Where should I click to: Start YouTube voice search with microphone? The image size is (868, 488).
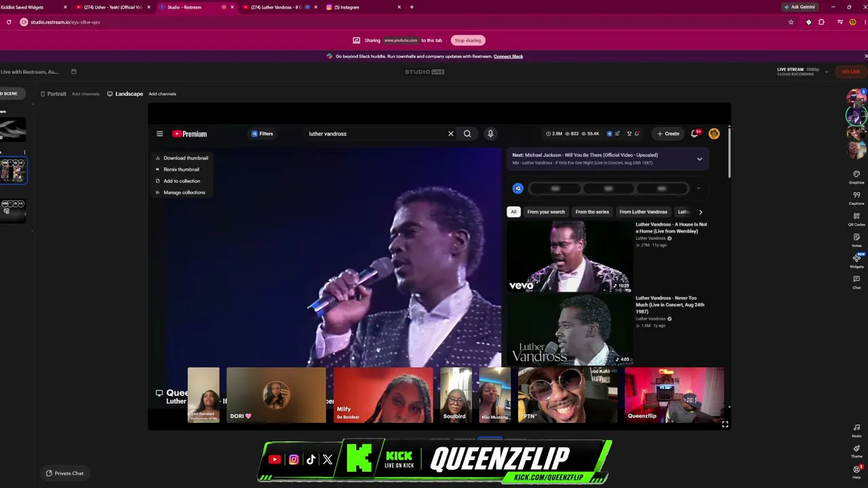click(490, 134)
